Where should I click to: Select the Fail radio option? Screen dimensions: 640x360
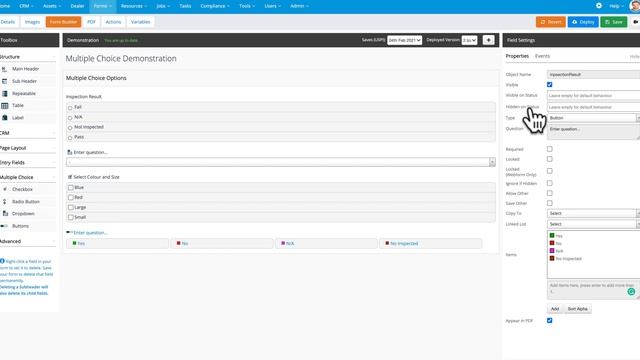(x=70, y=108)
